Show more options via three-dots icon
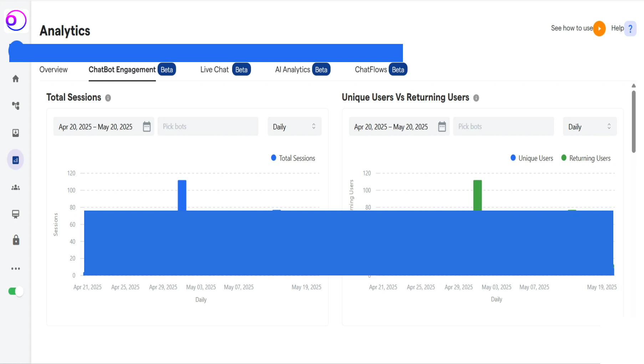 click(x=16, y=269)
